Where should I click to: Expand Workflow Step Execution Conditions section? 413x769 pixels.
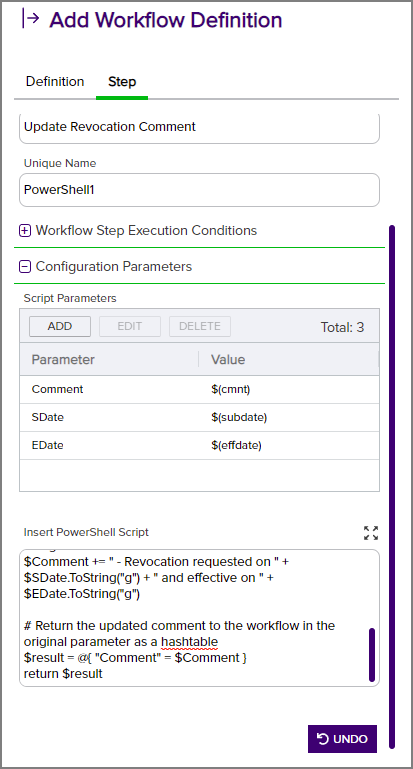[x=146, y=231]
